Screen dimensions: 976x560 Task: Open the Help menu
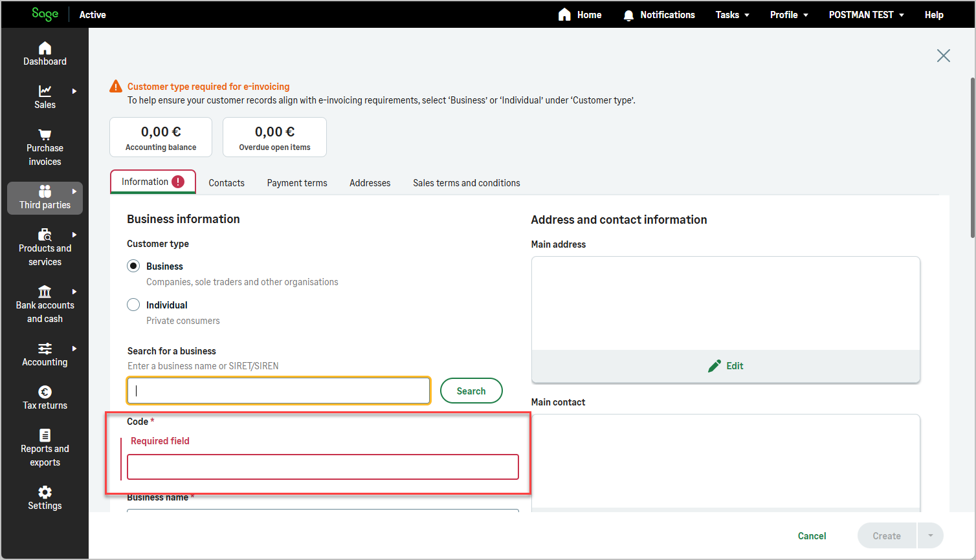(x=934, y=15)
